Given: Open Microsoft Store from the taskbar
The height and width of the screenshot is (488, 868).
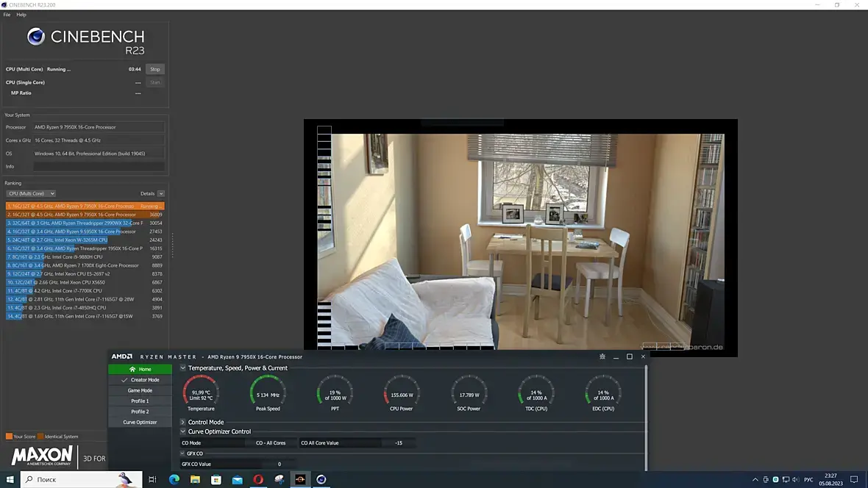Looking at the screenshot, I should click(216, 480).
